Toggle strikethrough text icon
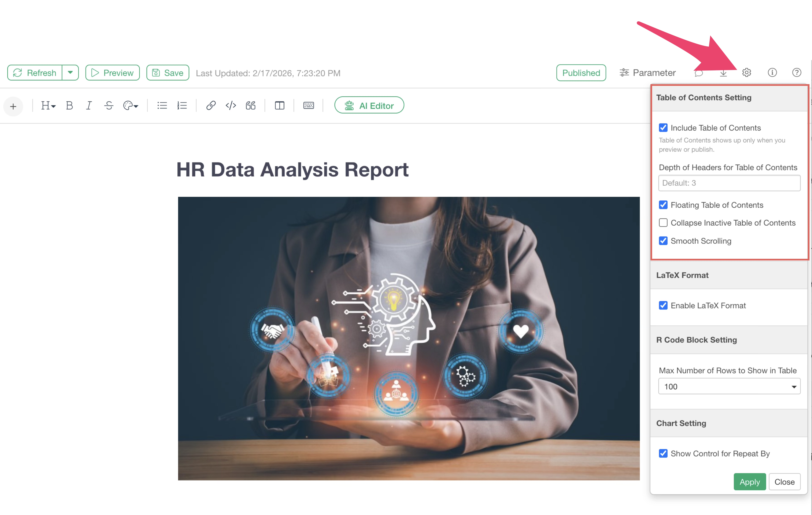The height and width of the screenshot is (515, 812). (108, 105)
